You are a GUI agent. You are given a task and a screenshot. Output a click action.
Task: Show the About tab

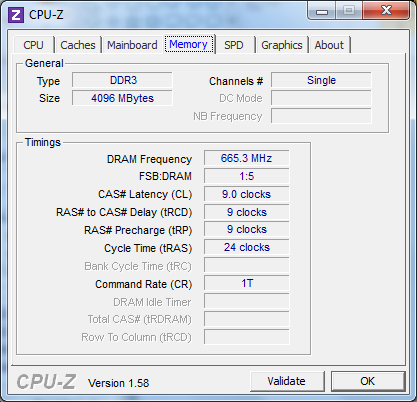[x=329, y=45]
